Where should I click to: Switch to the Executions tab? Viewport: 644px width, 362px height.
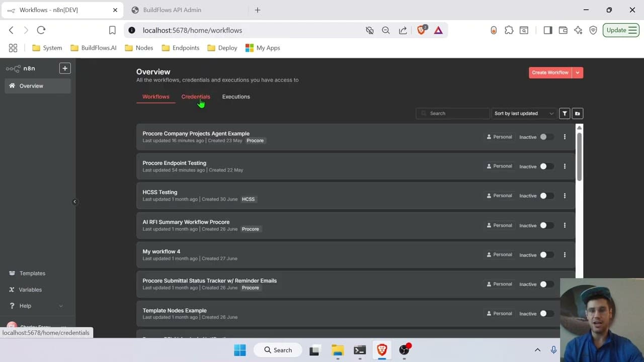[236, 97]
